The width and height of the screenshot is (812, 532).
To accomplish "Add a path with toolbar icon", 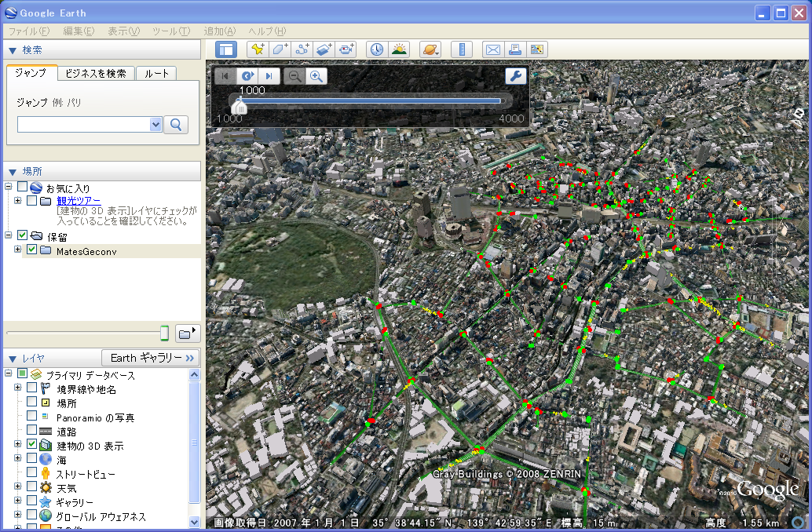I will [302, 49].
